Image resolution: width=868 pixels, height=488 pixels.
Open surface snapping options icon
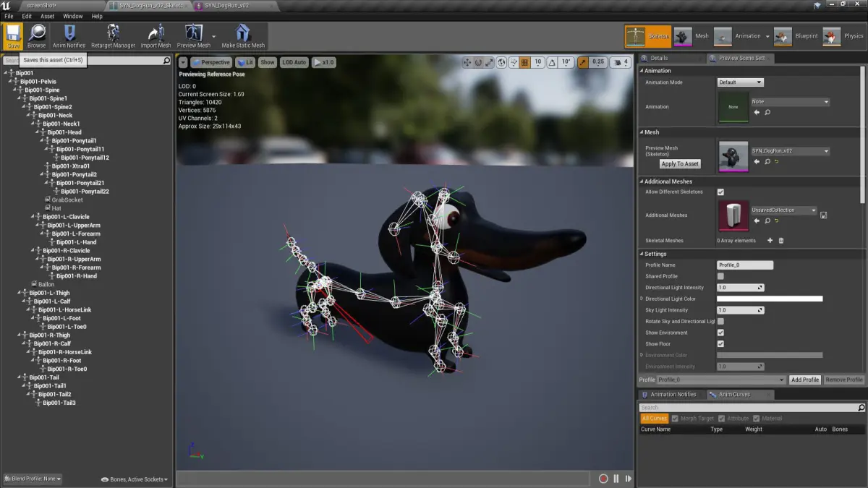point(514,63)
